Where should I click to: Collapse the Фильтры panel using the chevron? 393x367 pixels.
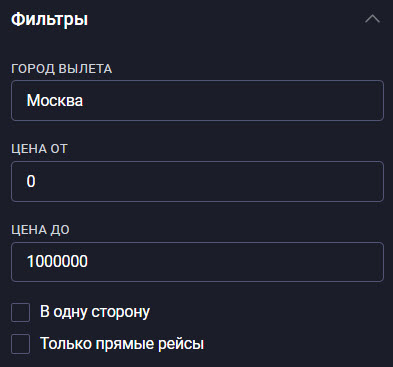[372, 19]
